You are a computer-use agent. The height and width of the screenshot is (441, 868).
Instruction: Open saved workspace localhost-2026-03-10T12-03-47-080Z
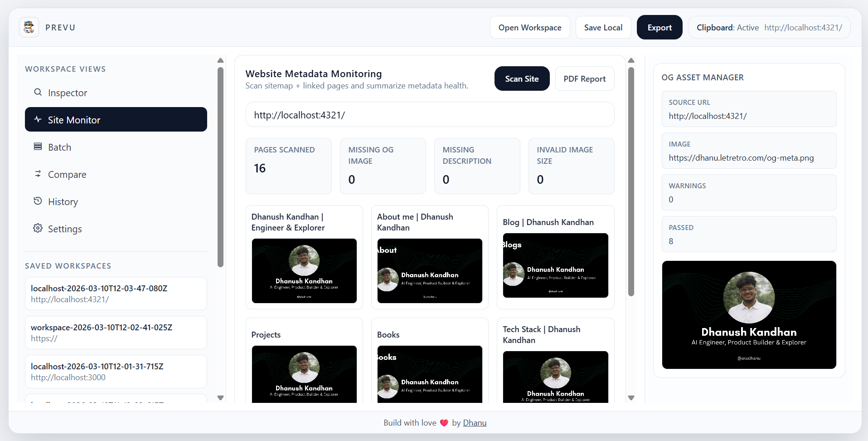(x=116, y=294)
